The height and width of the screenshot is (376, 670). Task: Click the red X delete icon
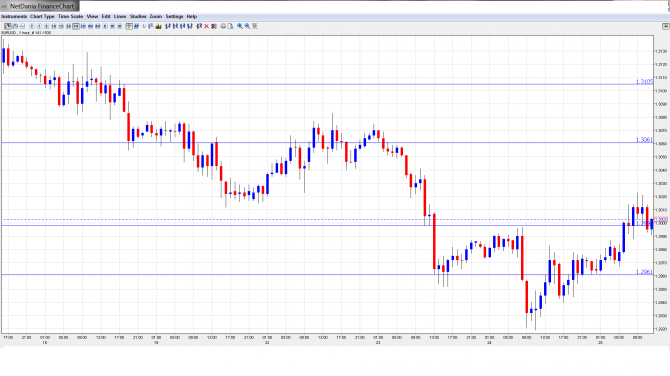(x=206, y=26)
